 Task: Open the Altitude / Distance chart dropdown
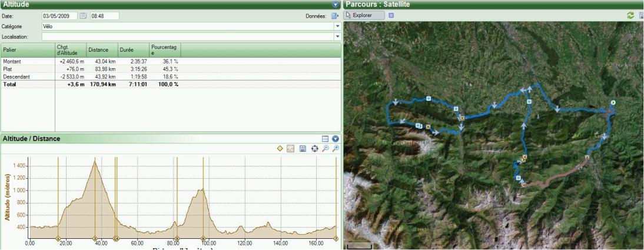(336, 139)
